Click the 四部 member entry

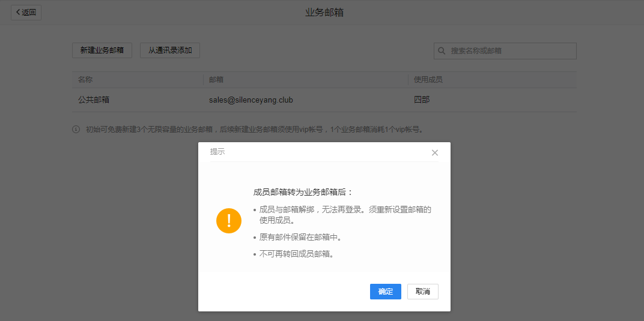click(x=422, y=100)
